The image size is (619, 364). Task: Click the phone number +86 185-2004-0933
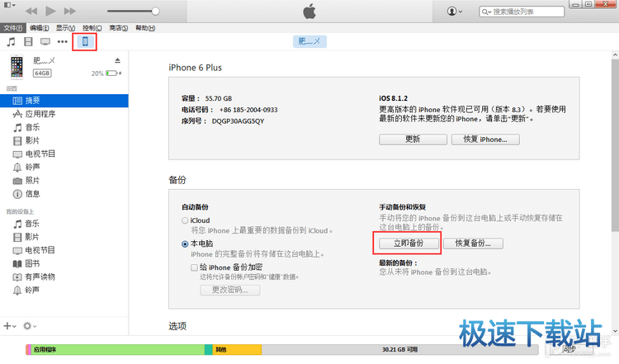[x=248, y=110]
